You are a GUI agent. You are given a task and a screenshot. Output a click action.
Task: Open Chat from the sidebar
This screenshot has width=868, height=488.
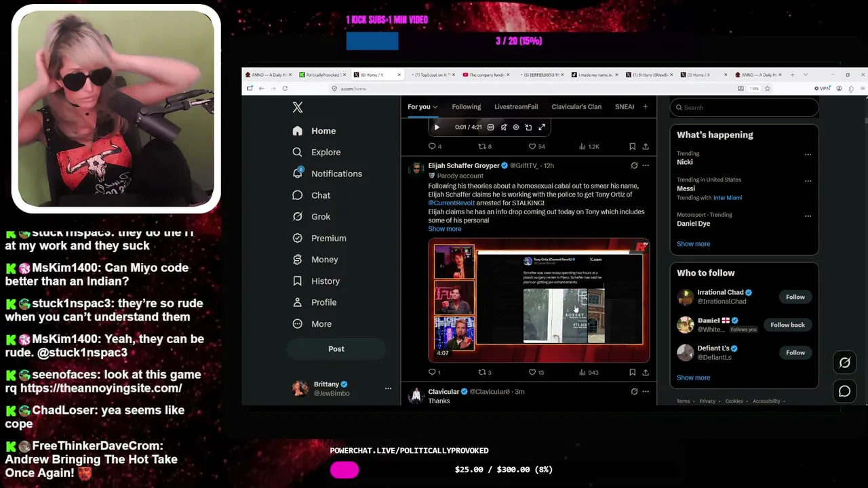point(311,195)
